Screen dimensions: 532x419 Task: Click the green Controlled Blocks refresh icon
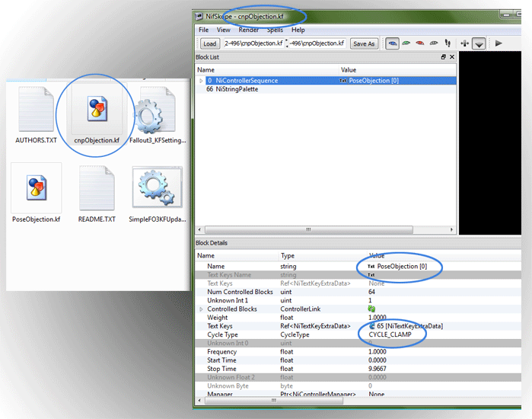click(371, 309)
